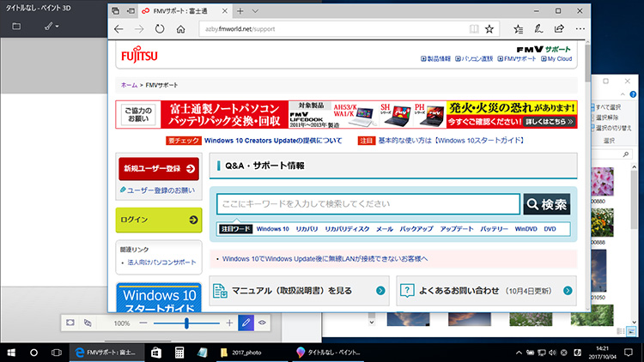Click the Add notes pen icon in Edge
Viewport: 644px width, 362px height.
click(537, 28)
